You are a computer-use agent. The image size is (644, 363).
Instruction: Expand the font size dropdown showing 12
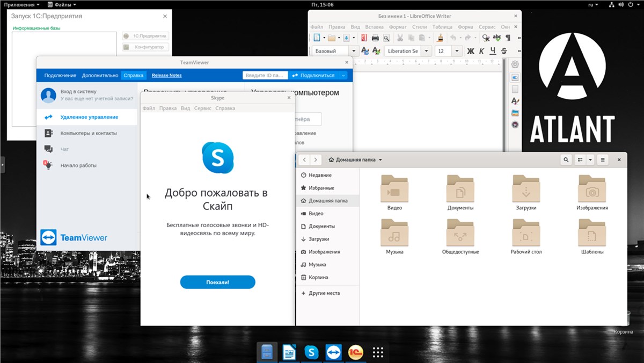pyautogui.click(x=457, y=51)
